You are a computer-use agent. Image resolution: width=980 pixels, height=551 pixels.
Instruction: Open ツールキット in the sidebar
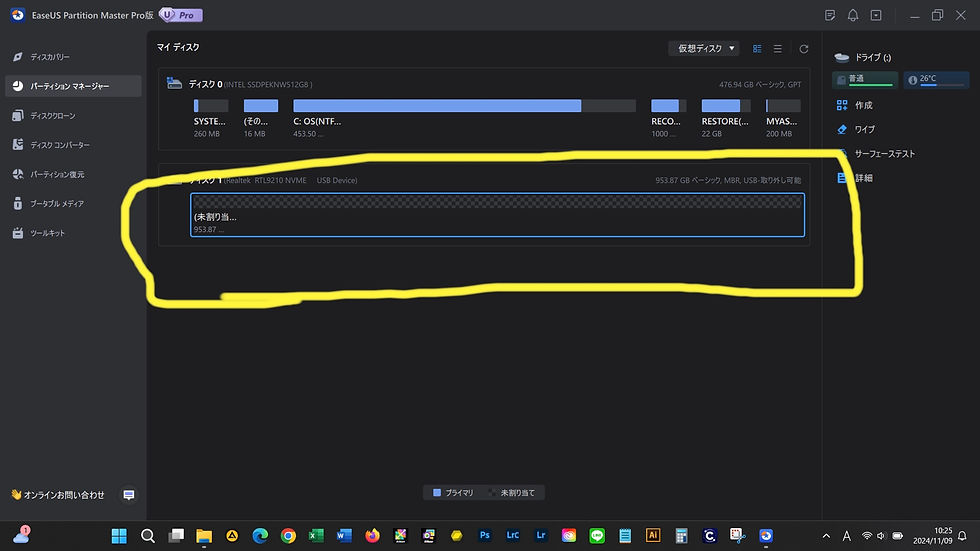[x=72, y=233]
